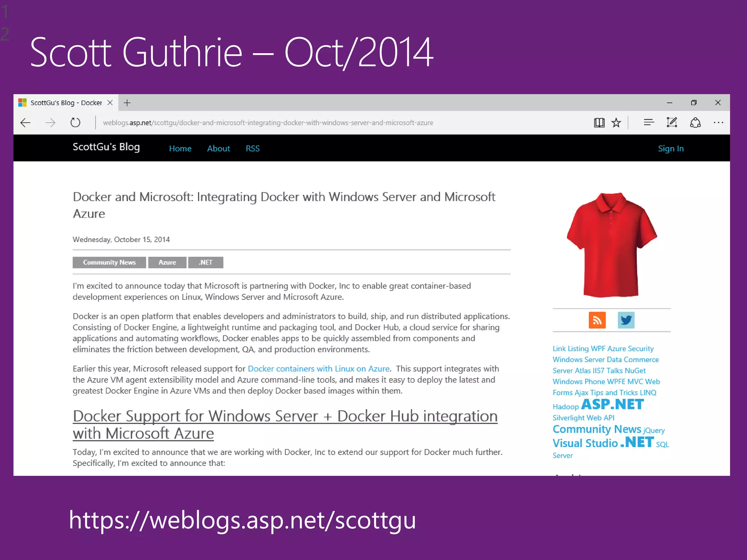Select the .NET category tag button
Image resolution: width=747 pixels, height=560 pixels.
[206, 262]
